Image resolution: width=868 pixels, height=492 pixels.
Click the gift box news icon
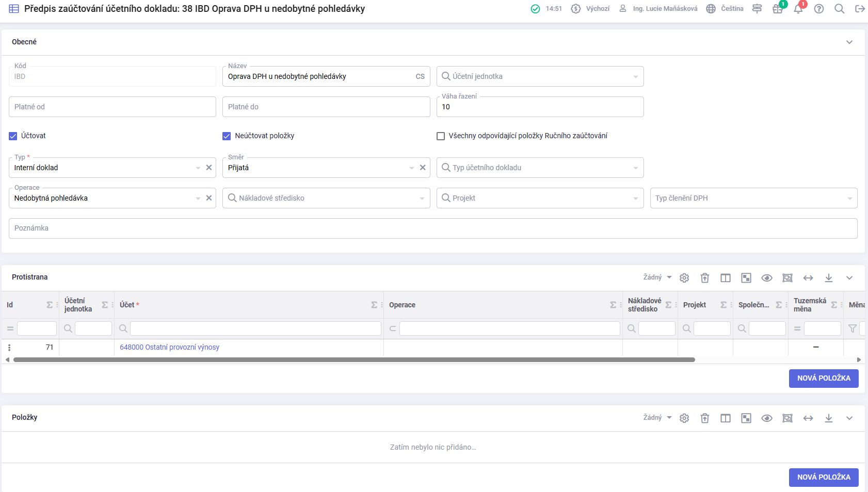[778, 9]
